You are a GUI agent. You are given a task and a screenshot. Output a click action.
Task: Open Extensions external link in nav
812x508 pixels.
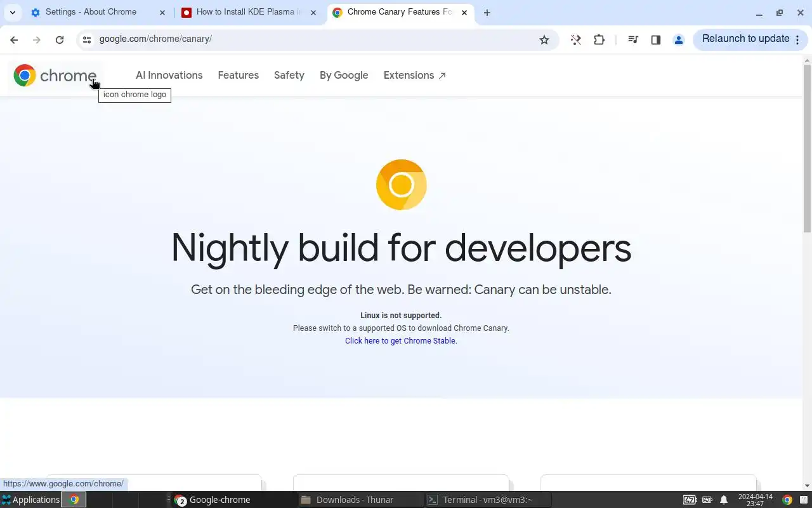coord(414,75)
